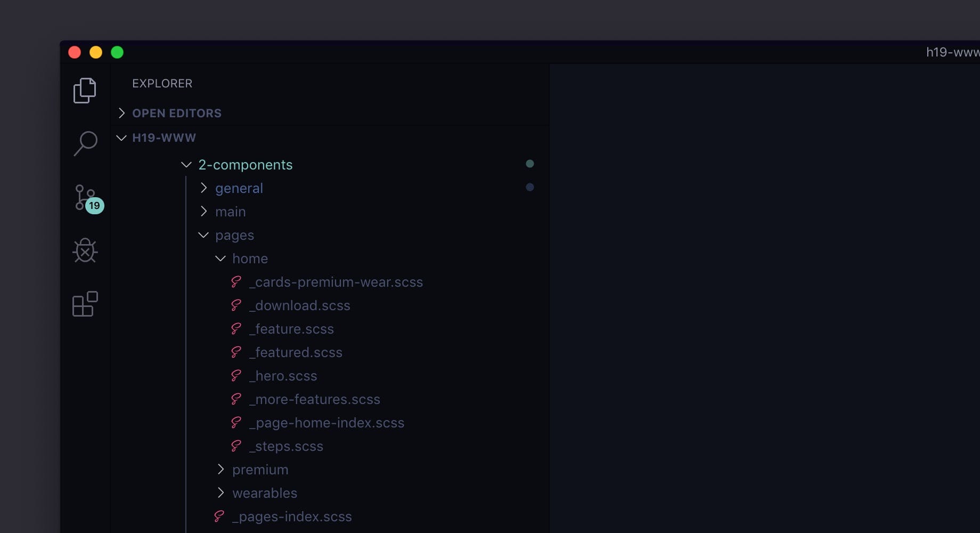Collapse the H19-WWW project root
Viewport: 980px width, 533px height.
click(x=121, y=138)
